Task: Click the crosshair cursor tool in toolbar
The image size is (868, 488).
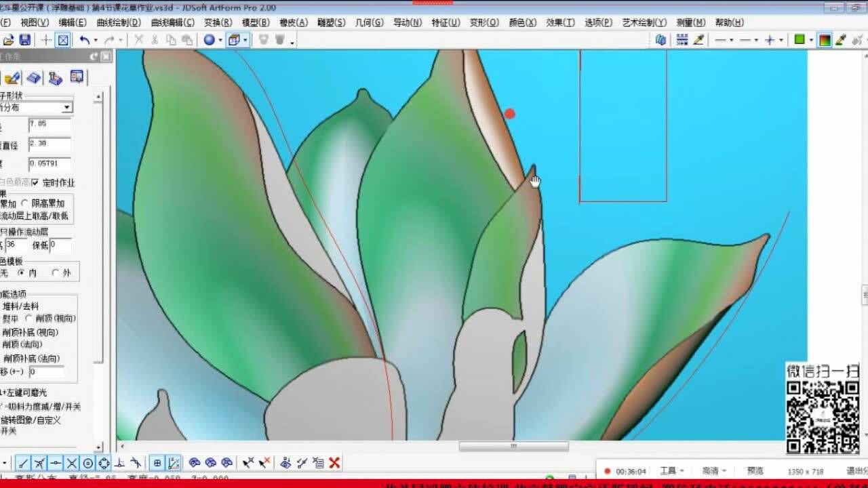Action: [x=46, y=40]
